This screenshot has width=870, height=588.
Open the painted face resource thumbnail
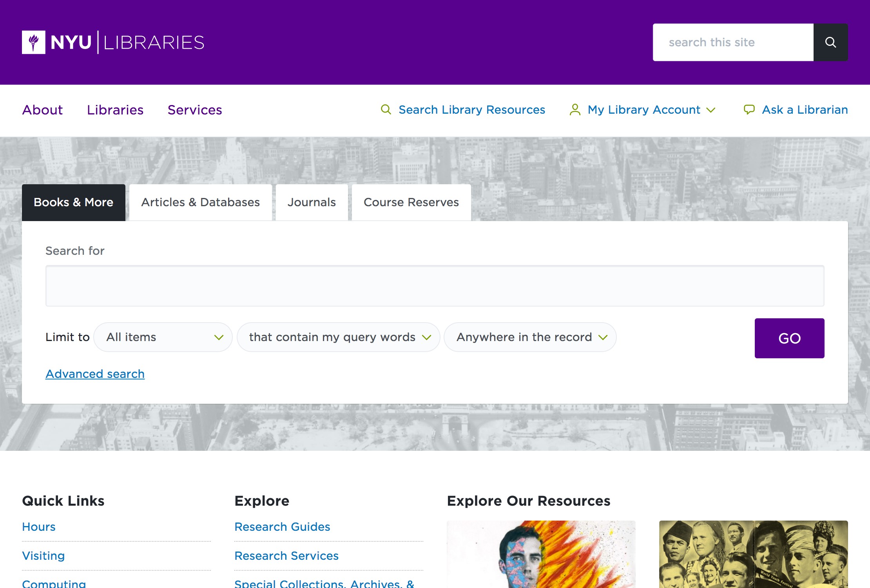(541, 554)
